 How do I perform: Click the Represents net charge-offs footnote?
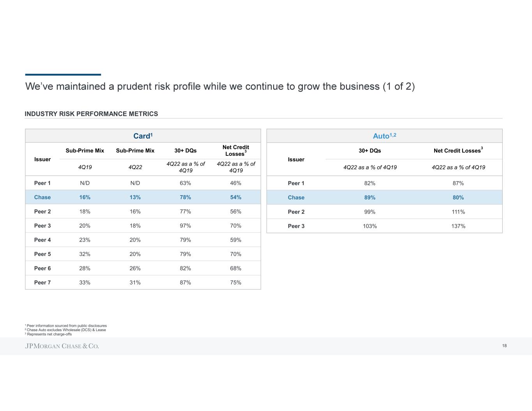coord(49,334)
